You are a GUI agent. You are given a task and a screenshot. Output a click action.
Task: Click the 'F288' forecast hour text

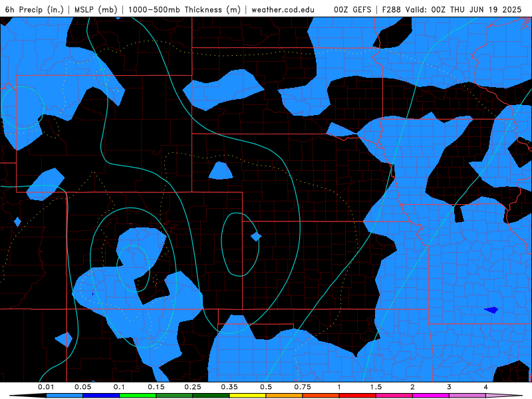pos(391,9)
